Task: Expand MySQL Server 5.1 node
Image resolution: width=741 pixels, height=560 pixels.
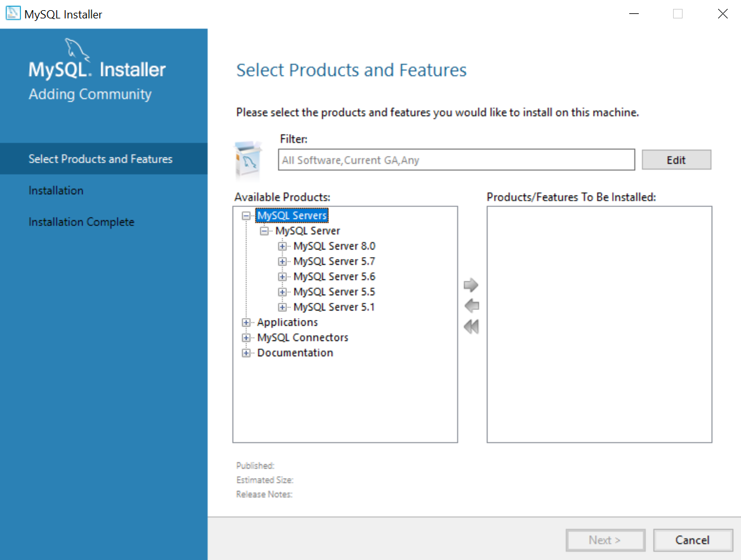Action: point(282,307)
